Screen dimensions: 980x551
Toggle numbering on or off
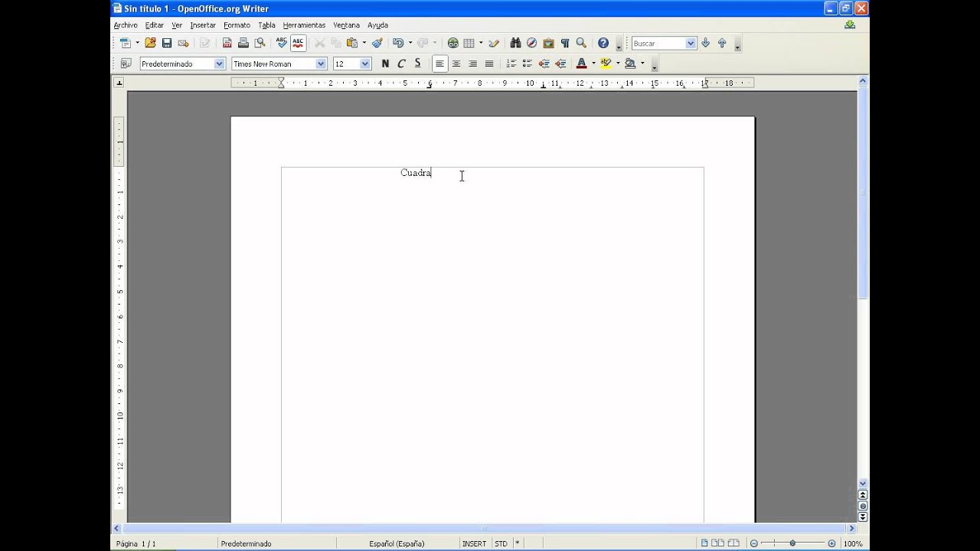pos(511,64)
